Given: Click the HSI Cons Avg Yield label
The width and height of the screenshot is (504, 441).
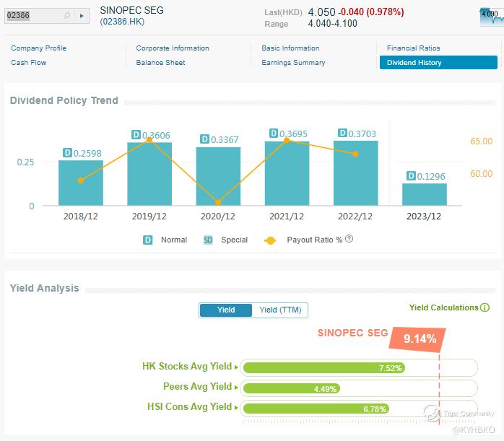Looking at the screenshot, I should [x=189, y=406].
